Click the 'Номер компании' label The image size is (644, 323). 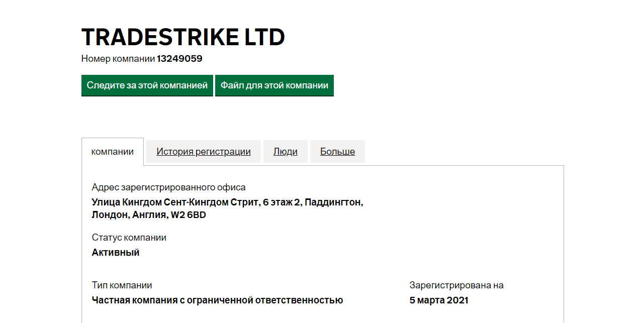tap(118, 59)
